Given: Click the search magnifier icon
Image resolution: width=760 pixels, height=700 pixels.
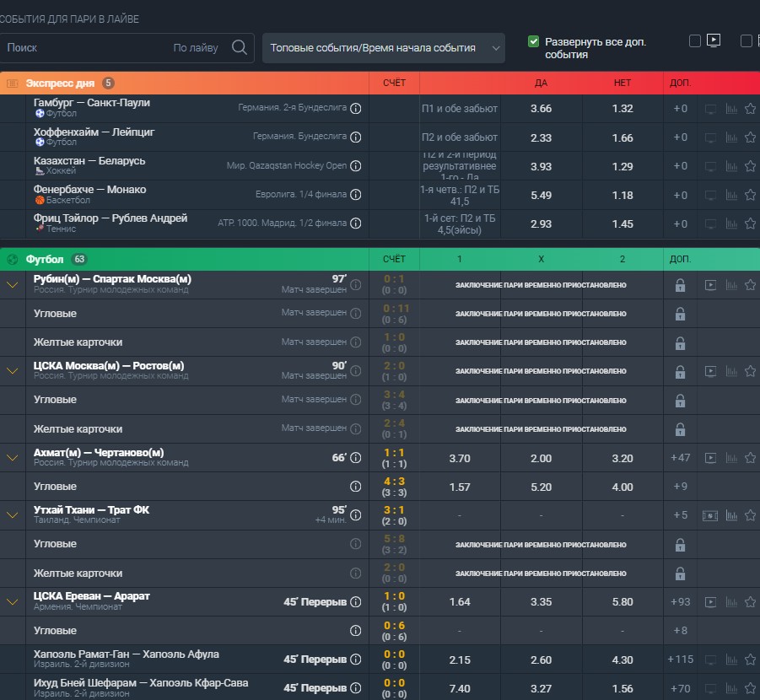Looking at the screenshot, I should coord(240,47).
